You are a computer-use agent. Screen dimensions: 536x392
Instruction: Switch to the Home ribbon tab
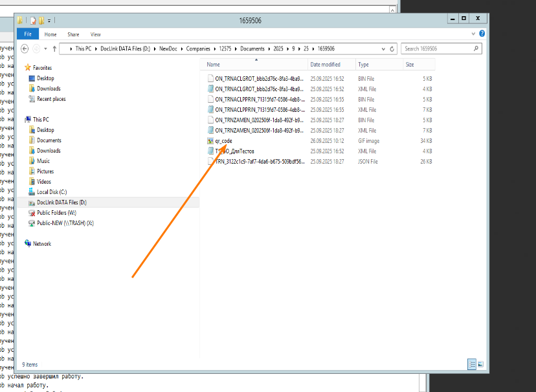point(50,34)
